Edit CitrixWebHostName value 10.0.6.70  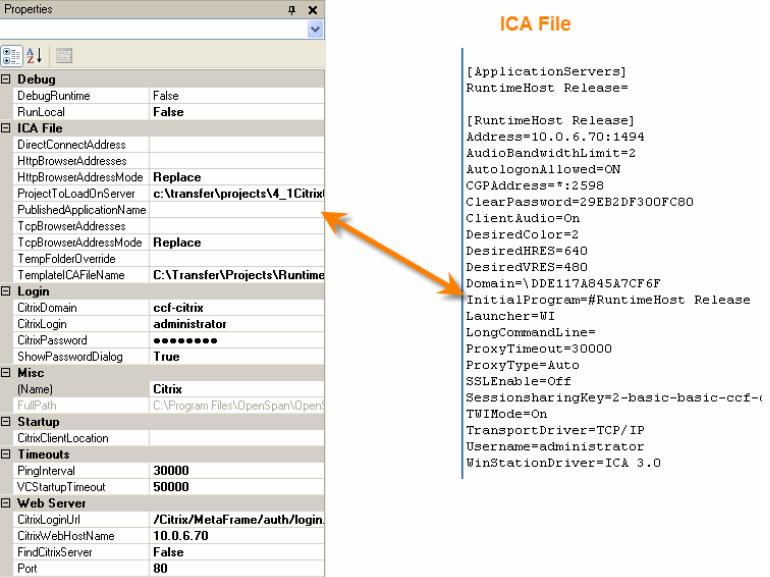pyautogui.click(x=237, y=536)
